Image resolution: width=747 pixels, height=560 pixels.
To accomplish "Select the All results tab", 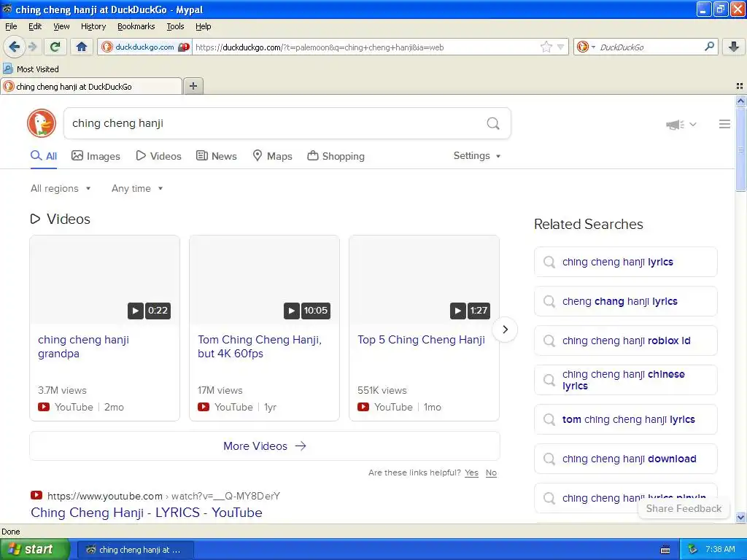I will tap(44, 156).
